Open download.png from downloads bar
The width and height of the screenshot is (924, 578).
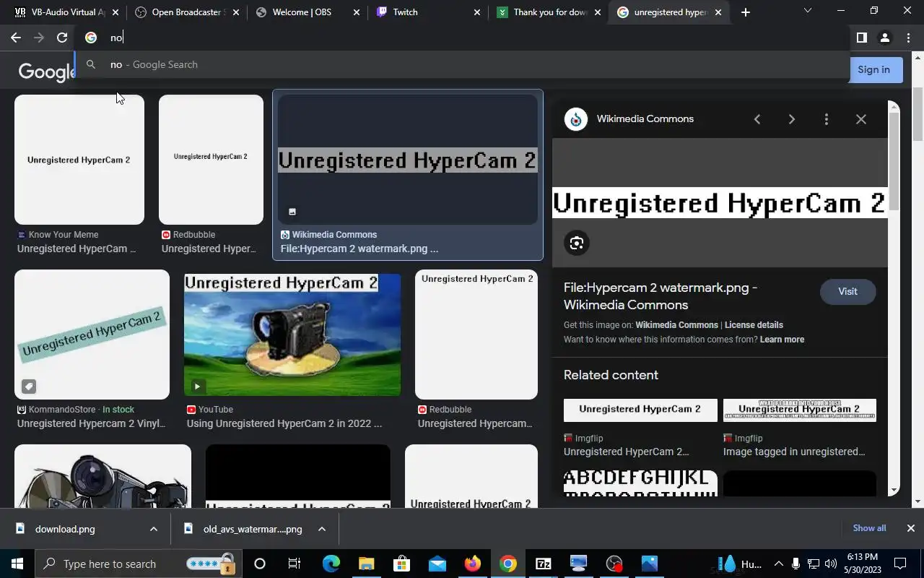[65, 529]
